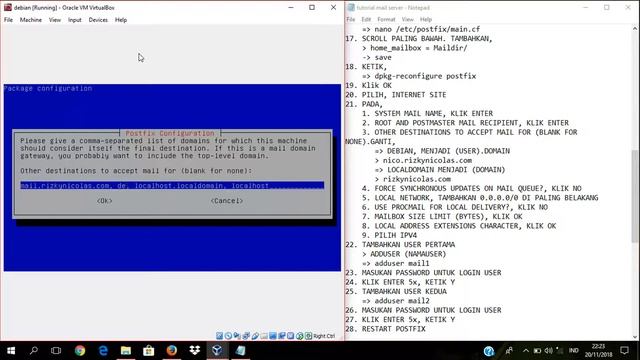Click the Notepad scroll up arrow

point(635,29)
